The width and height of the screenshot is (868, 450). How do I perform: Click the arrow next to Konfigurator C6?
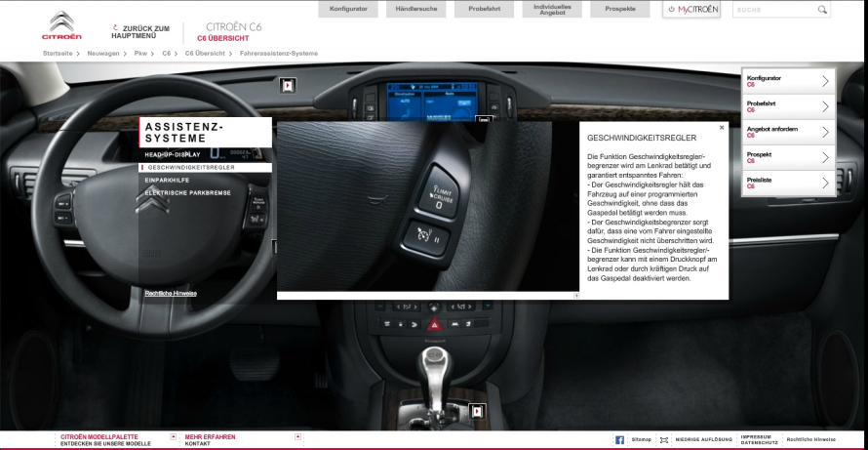(x=825, y=81)
